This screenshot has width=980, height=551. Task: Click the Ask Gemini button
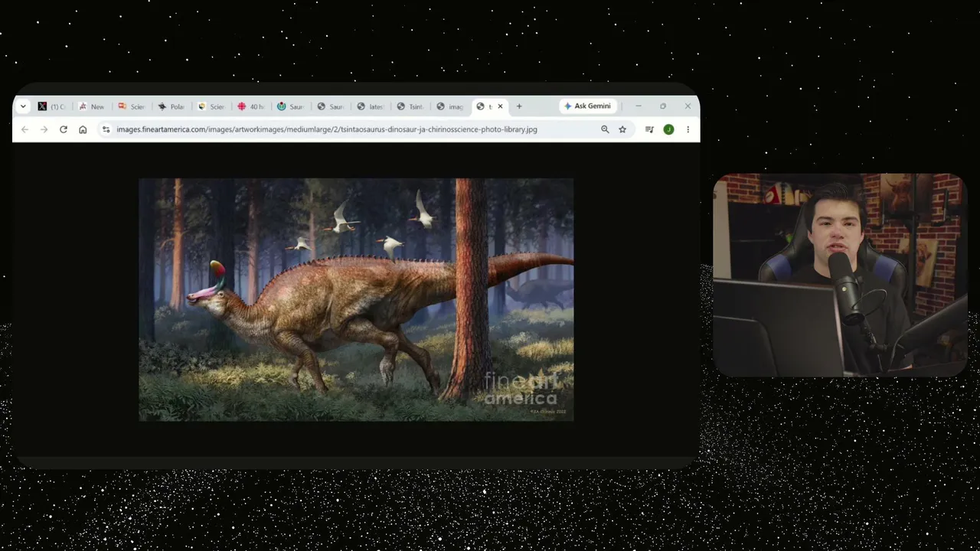coord(587,106)
